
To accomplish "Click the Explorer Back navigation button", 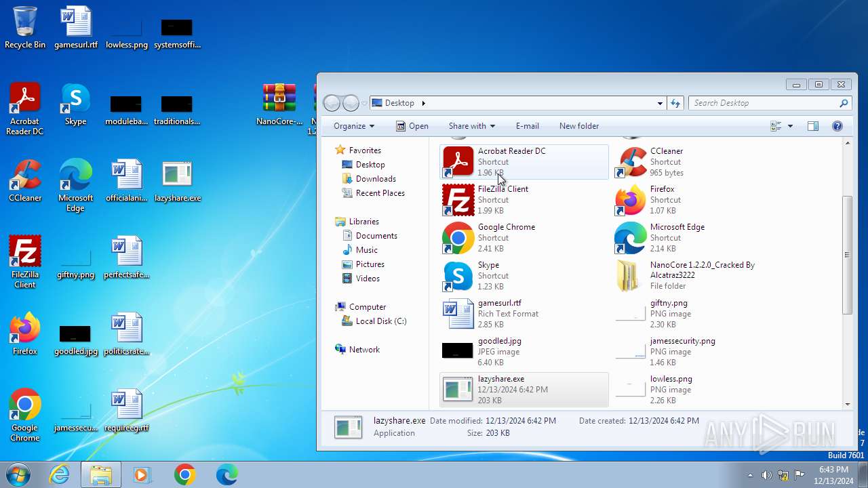I will tap(332, 103).
